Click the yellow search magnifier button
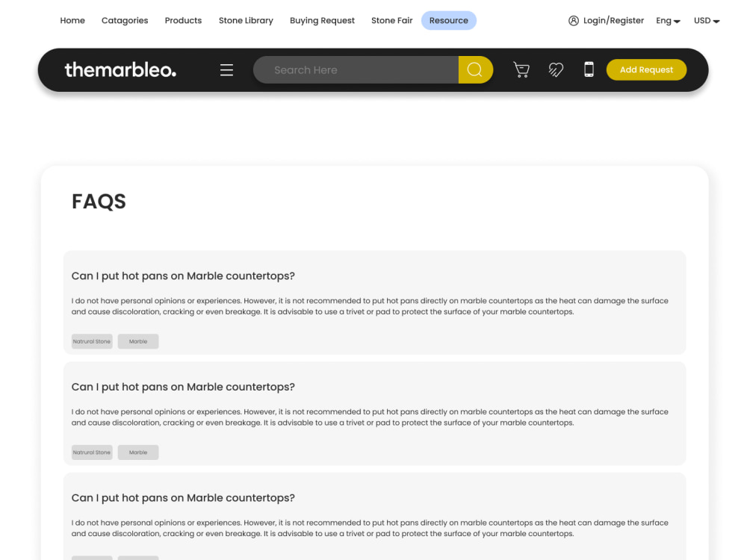Image resolution: width=747 pixels, height=560 pixels. coord(475,70)
